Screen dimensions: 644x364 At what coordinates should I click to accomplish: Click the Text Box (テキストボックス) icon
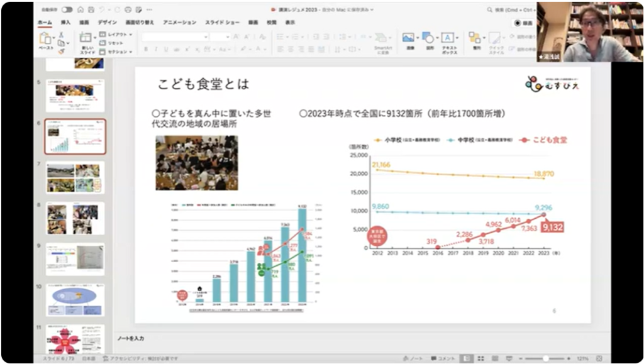click(x=448, y=38)
